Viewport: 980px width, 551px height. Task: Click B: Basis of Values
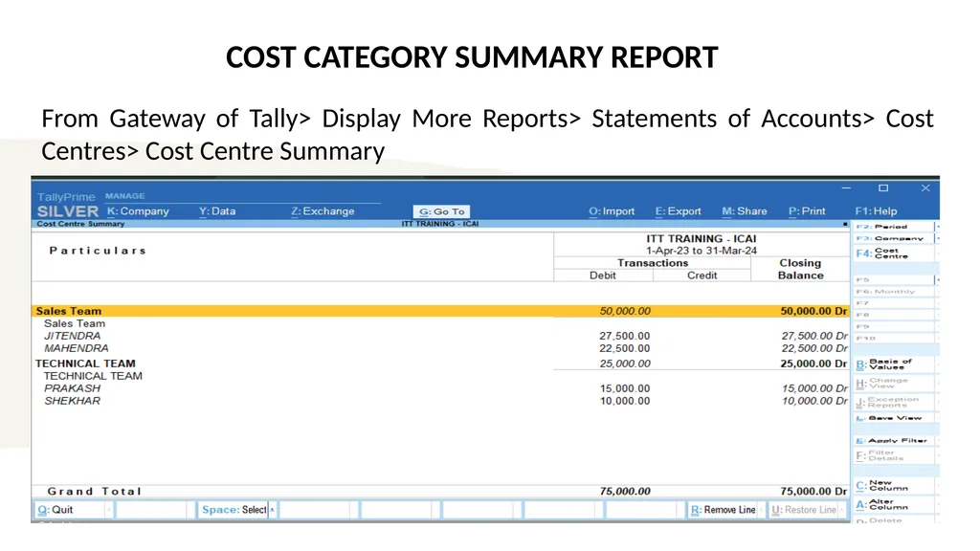point(893,364)
